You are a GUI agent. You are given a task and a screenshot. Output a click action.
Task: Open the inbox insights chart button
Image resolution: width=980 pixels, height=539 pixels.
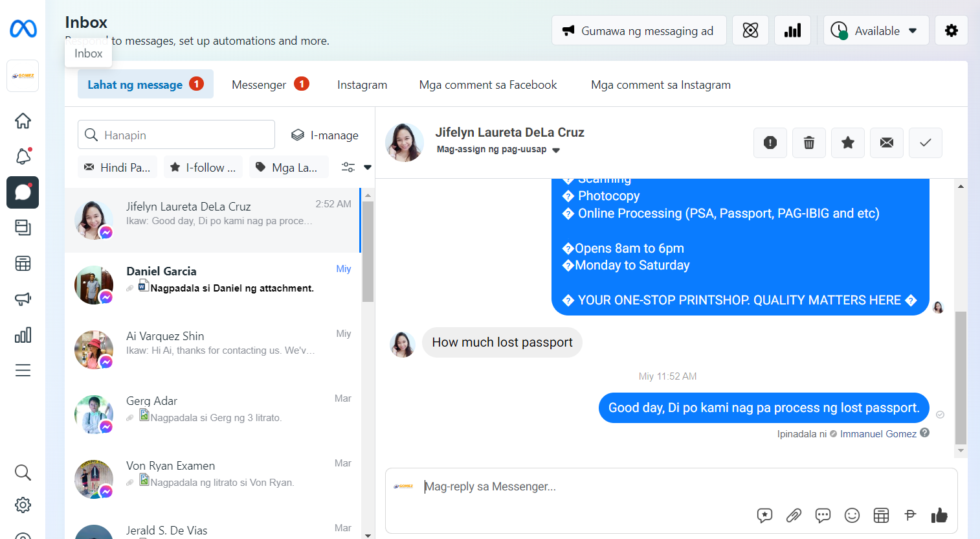pos(792,30)
